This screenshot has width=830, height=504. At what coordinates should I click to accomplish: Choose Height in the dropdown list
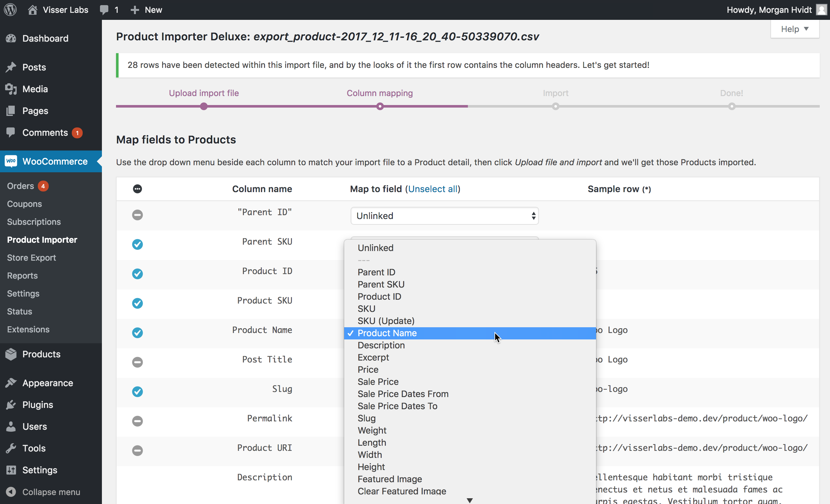point(470,467)
